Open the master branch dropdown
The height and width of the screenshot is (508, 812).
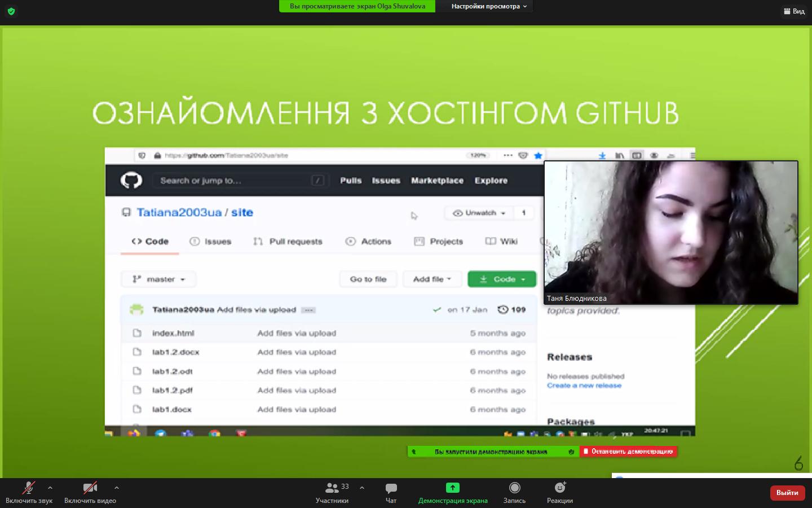click(158, 279)
